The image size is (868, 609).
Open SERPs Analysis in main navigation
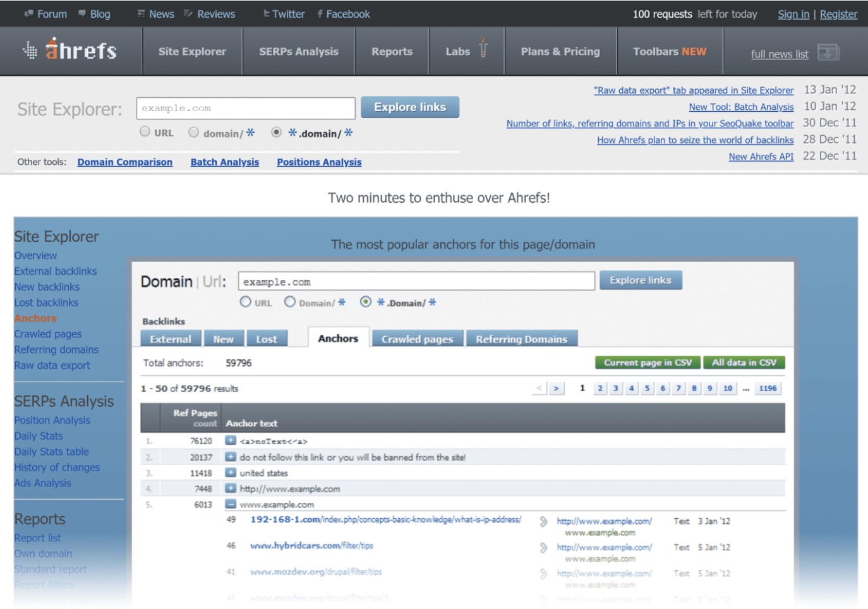tap(299, 51)
